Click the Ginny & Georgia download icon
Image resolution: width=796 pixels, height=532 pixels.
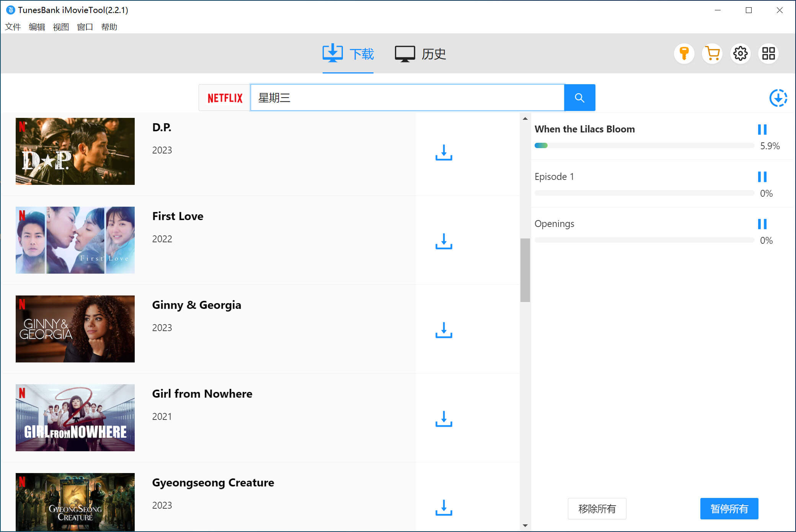point(444,330)
